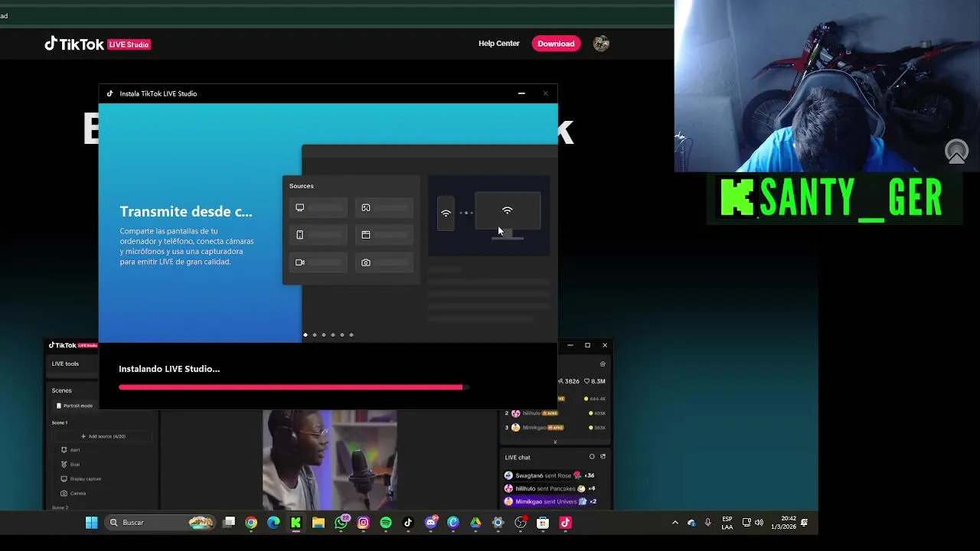
Task: Open the volume control in the tray
Action: coord(759,523)
